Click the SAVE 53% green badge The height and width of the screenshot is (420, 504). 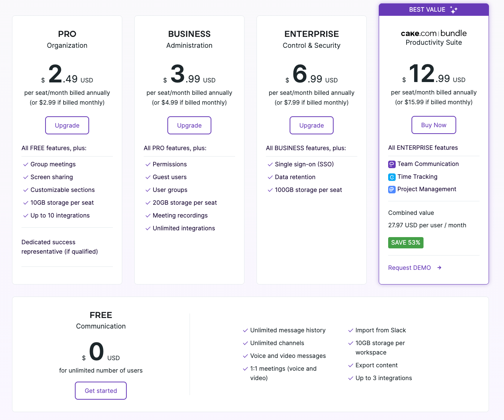coord(406,243)
